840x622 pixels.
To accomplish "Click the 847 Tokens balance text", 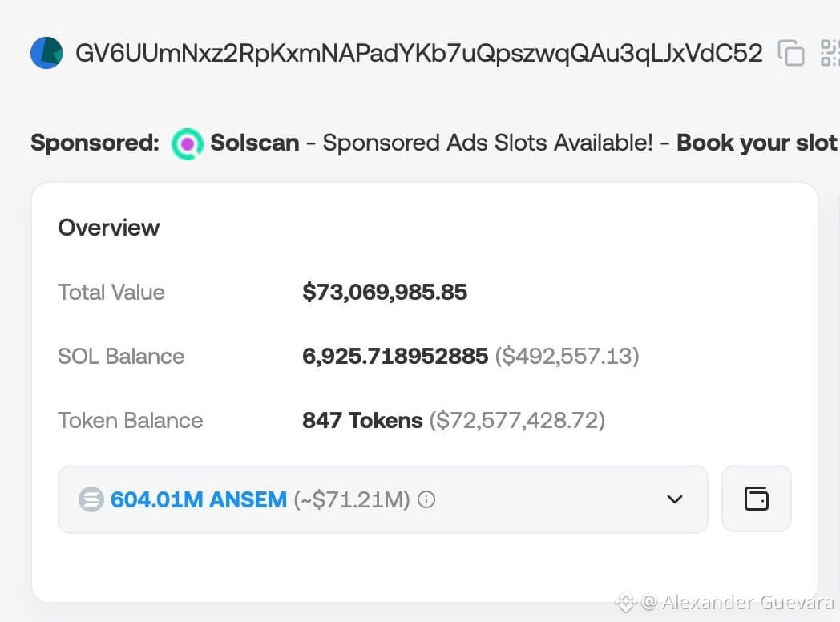I will 362,421.
